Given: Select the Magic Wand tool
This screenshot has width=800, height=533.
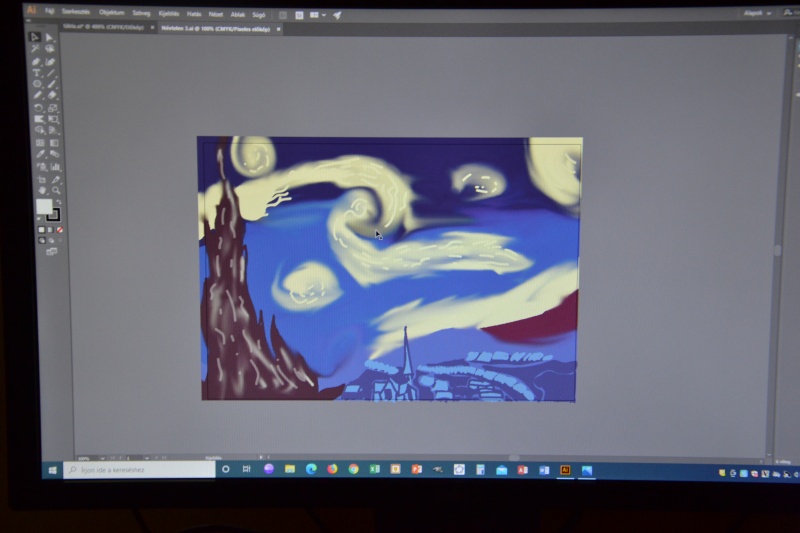Looking at the screenshot, I should pyautogui.click(x=35, y=48).
